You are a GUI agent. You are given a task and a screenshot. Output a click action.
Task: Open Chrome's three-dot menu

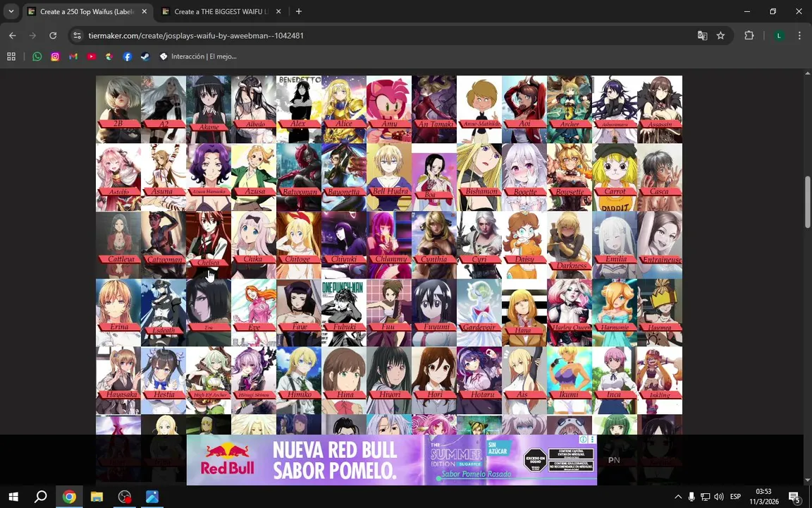pyautogui.click(x=799, y=36)
